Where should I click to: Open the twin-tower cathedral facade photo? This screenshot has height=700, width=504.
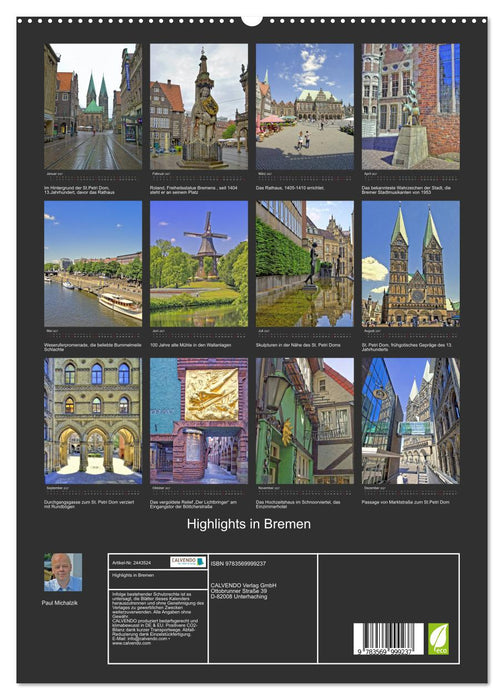(x=411, y=263)
